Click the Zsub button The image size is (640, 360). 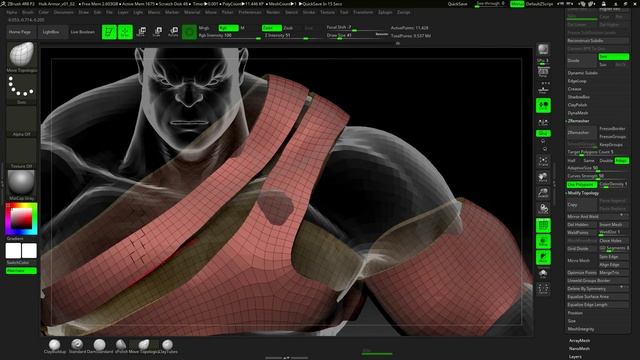tap(288, 28)
